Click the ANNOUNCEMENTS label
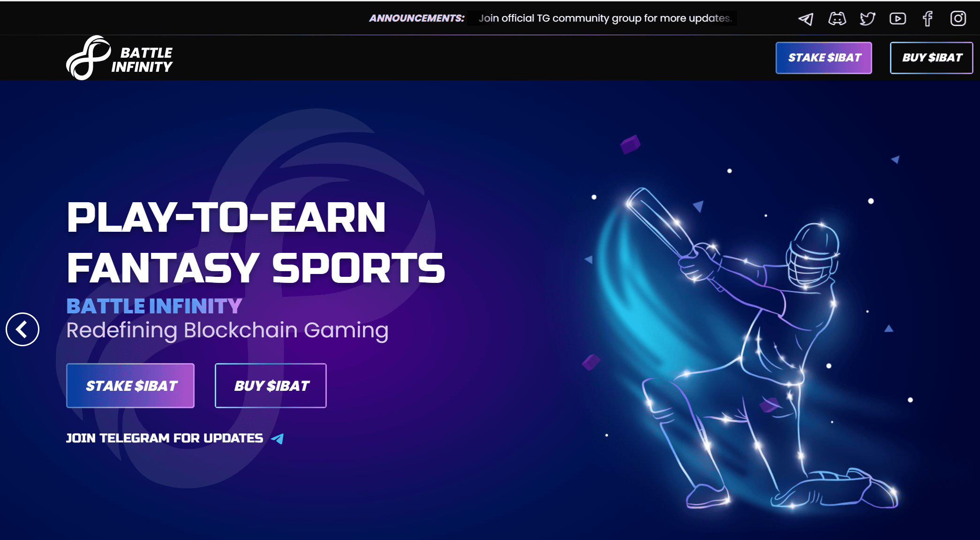Image resolution: width=980 pixels, height=540 pixels. 417,18
